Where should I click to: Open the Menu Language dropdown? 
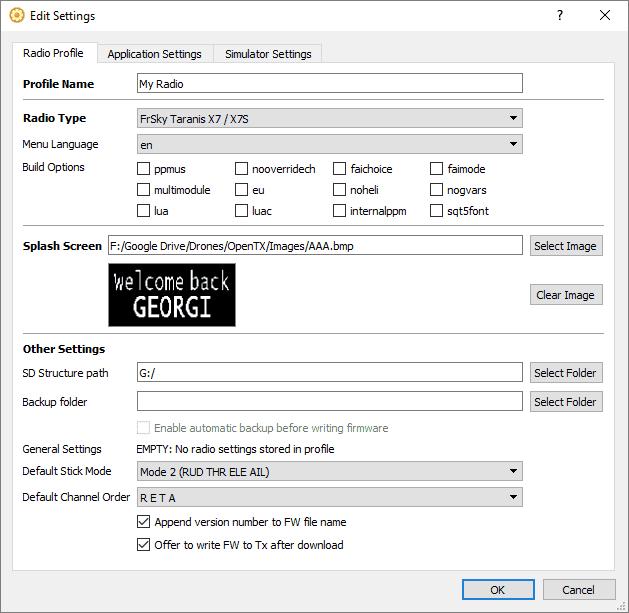point(330,144)
